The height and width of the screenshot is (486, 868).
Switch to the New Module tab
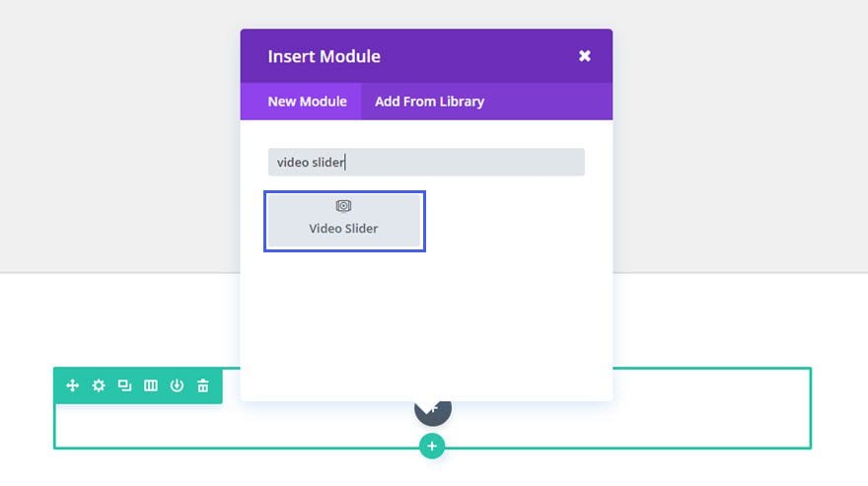point(307,102)
